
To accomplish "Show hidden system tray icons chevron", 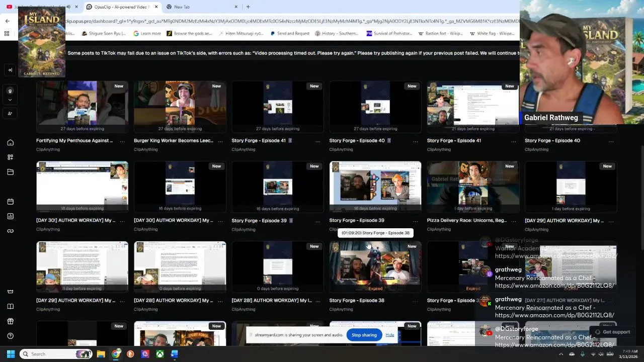I will 561,354.
